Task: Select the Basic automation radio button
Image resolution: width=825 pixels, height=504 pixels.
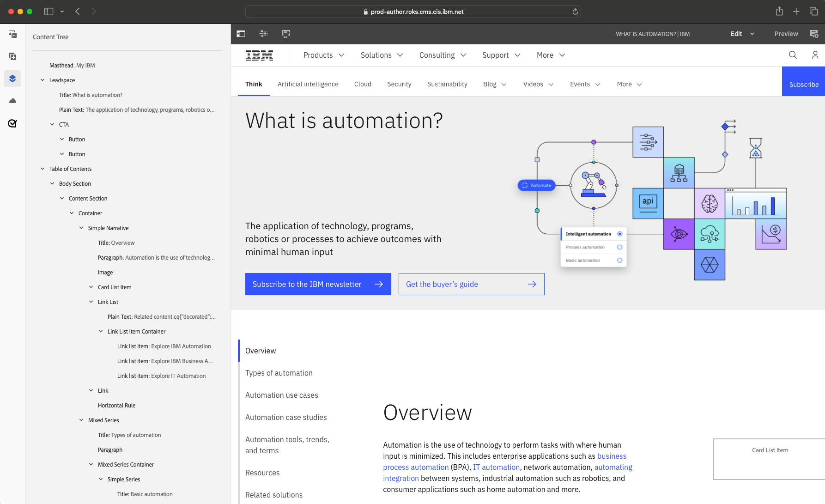Action: click(620, 261)
